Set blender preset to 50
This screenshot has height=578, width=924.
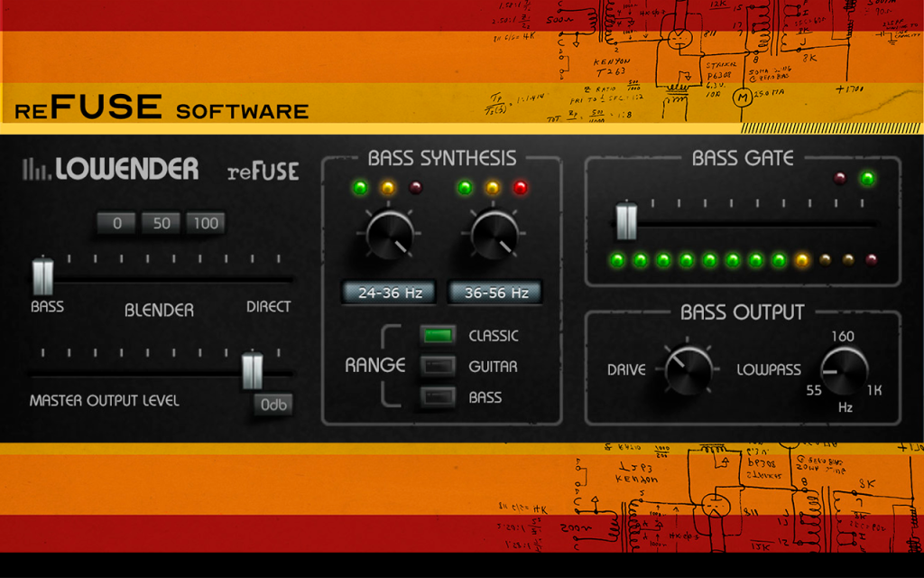[161, 224]
